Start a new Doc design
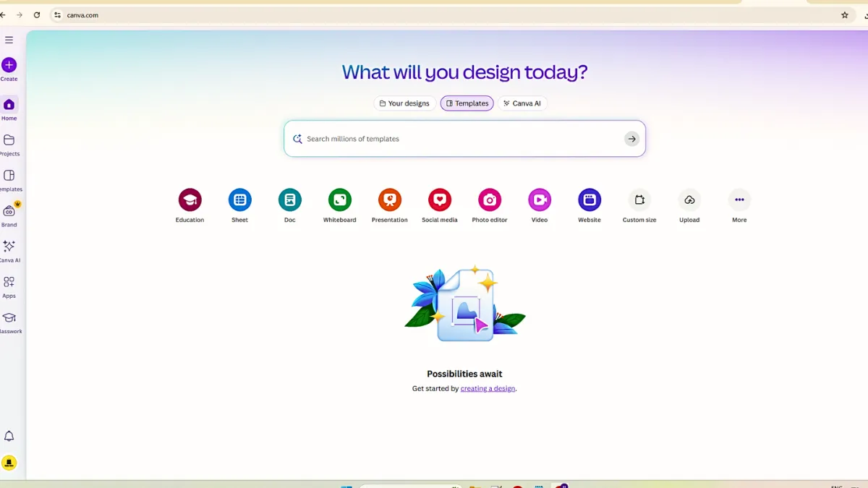This screenshot has height=488, width=868. (289, 200)
